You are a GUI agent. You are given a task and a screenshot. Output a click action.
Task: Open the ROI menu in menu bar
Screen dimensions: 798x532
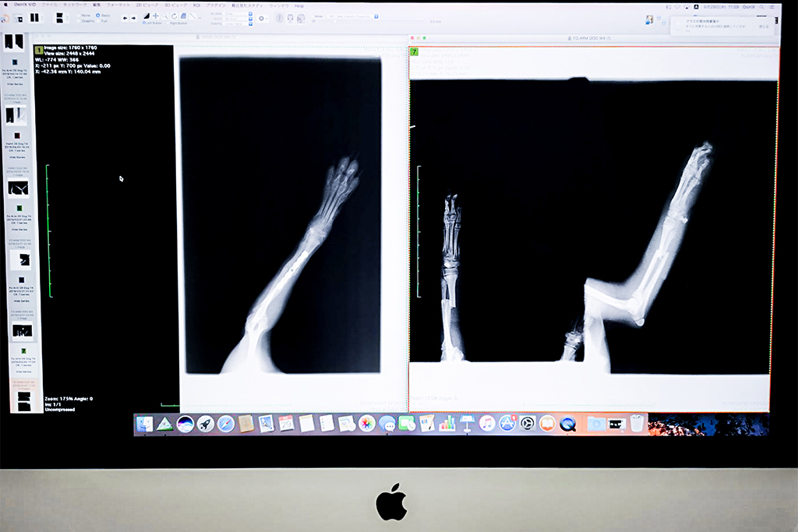[196, 5]
